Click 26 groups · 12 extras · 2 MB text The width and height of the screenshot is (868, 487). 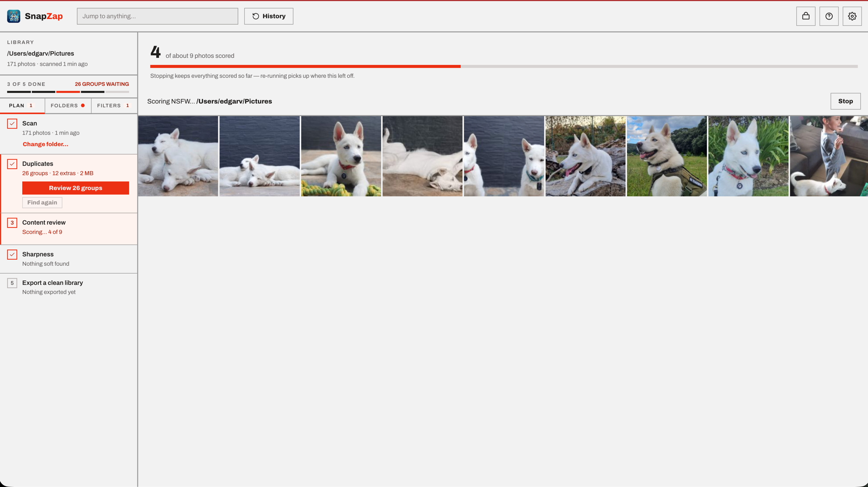pos(58,173)
